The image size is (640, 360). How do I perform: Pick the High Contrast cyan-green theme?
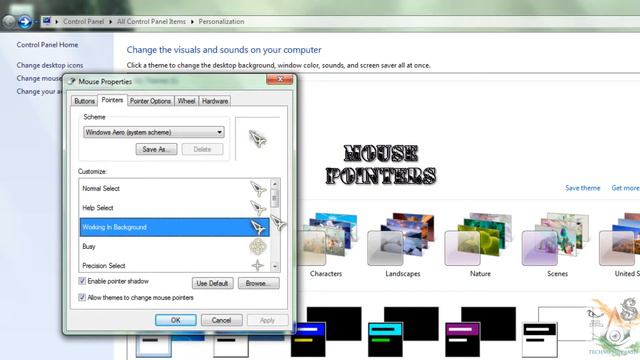pyautogui.click(x=403, y=331)
